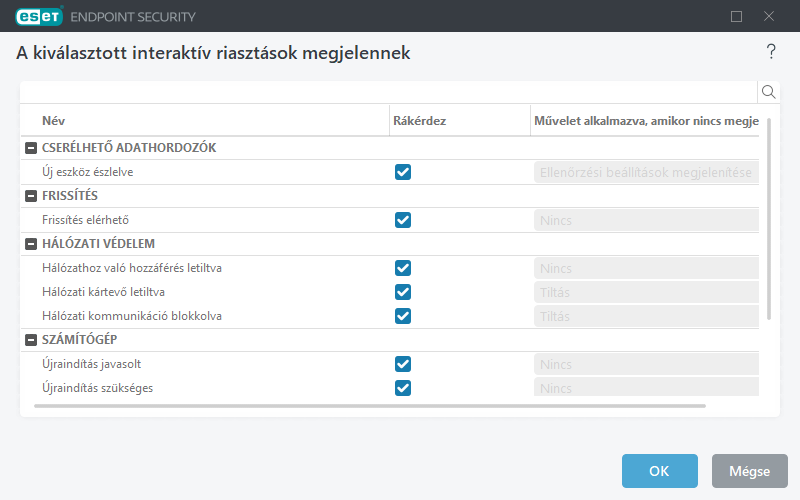The height and width of the screenshot is (500, 800).
Task: Click the horizontal scrollbar thumb
Action: [x=370, y=406]
